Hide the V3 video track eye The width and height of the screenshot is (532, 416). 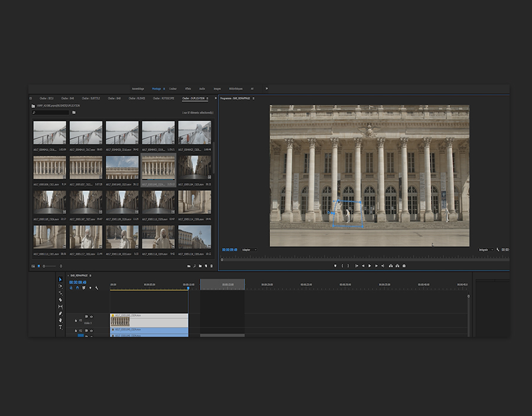91,317
